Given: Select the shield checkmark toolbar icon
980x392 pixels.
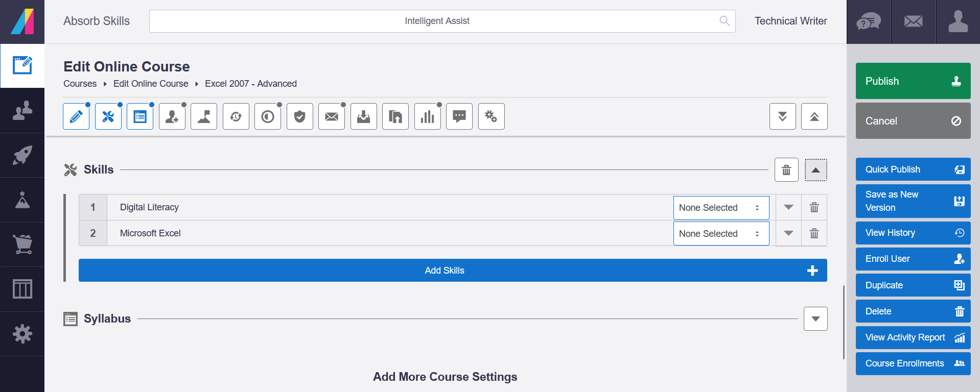Looking at the screenshot, I should 300,116.
